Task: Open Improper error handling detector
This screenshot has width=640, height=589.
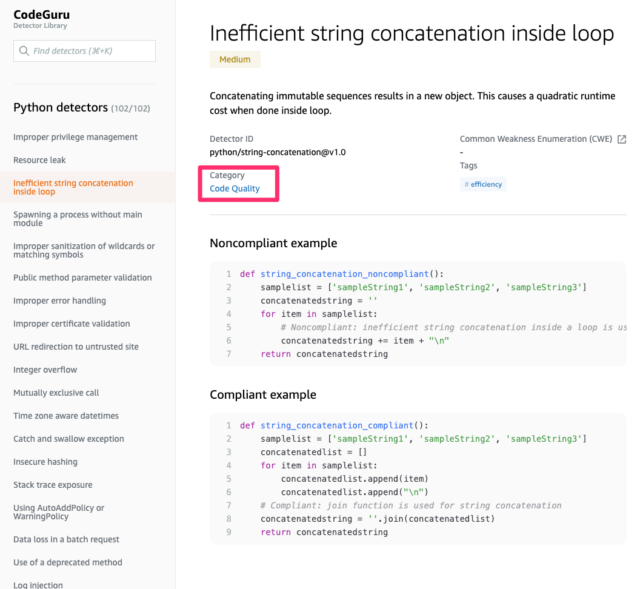Action: pos(60,301)
